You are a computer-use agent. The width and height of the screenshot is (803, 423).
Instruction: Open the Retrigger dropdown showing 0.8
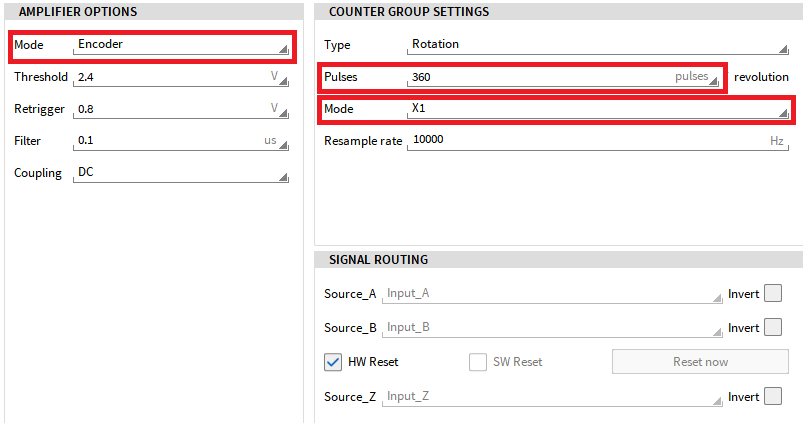pos(180,109)
